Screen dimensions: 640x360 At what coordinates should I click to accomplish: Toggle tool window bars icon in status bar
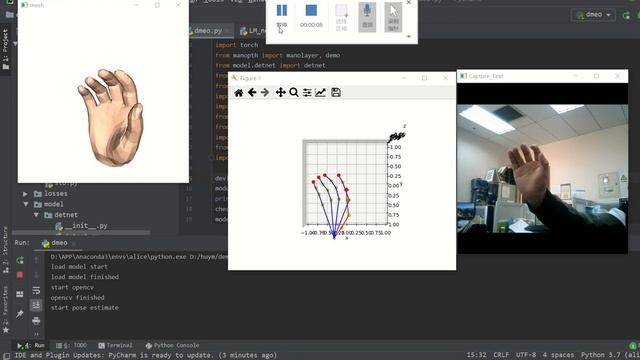(6, 356)
